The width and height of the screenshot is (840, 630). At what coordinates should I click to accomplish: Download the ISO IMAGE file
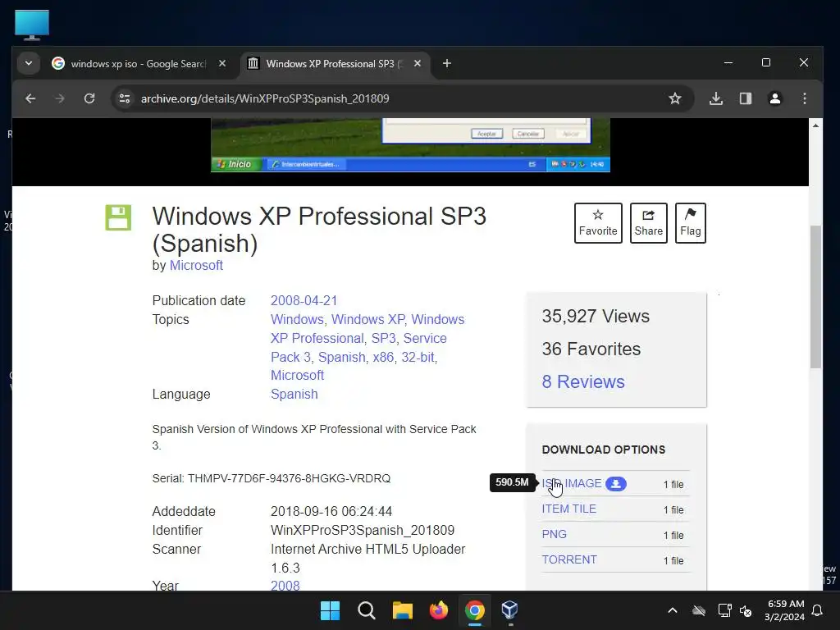click(572, 484)
